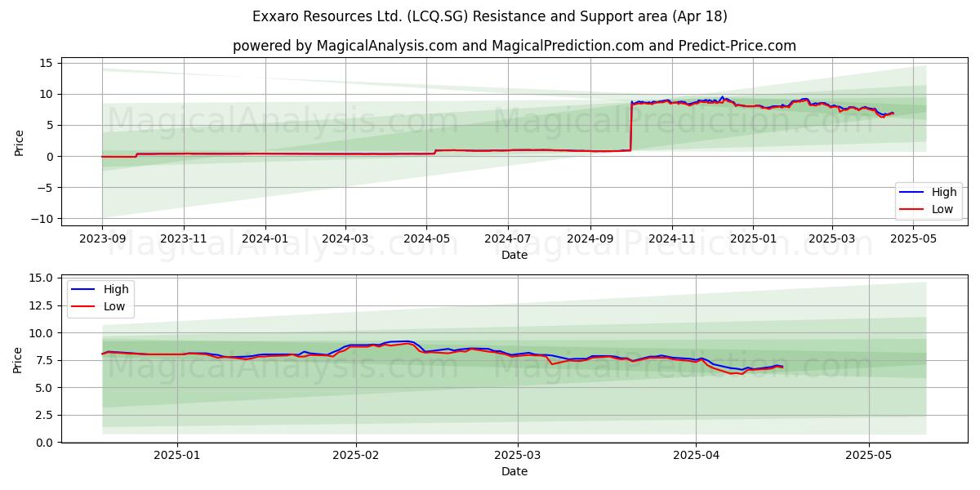Image resolution: width=980 pixels, height=490 pixels.
Task: Click top chart x-axis label '2024-07'
Action: (508, 239)
